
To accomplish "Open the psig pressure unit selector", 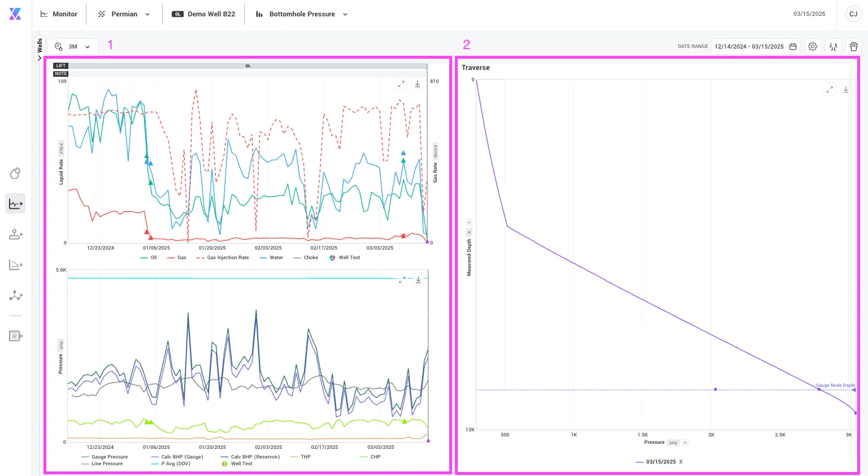I will (x=673, y=443).
